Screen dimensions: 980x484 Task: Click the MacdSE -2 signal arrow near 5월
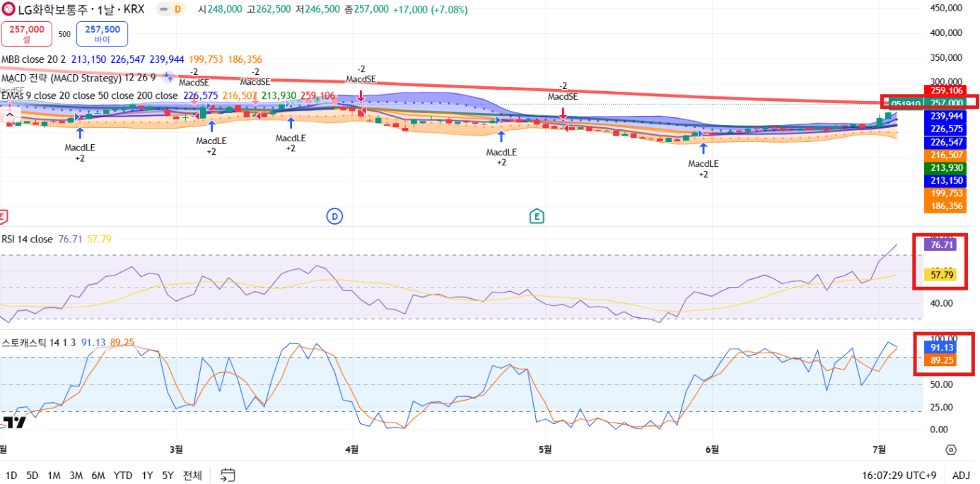pyautogui.click(x=563, y=113)
